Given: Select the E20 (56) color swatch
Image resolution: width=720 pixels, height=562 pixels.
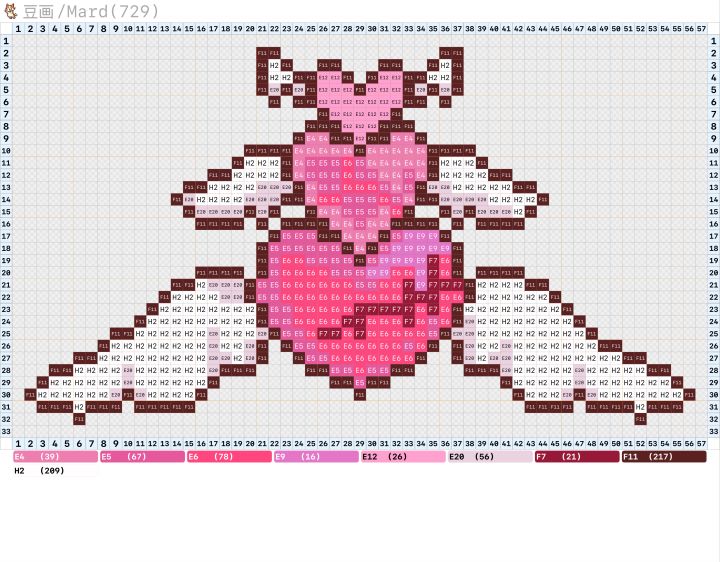Looking at the screenshot, I should (490, 457).
